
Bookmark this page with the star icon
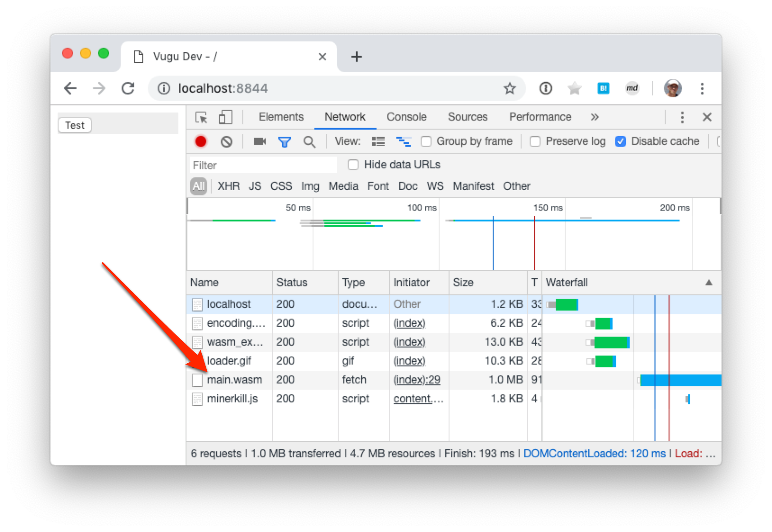click(x=509, y=89)
